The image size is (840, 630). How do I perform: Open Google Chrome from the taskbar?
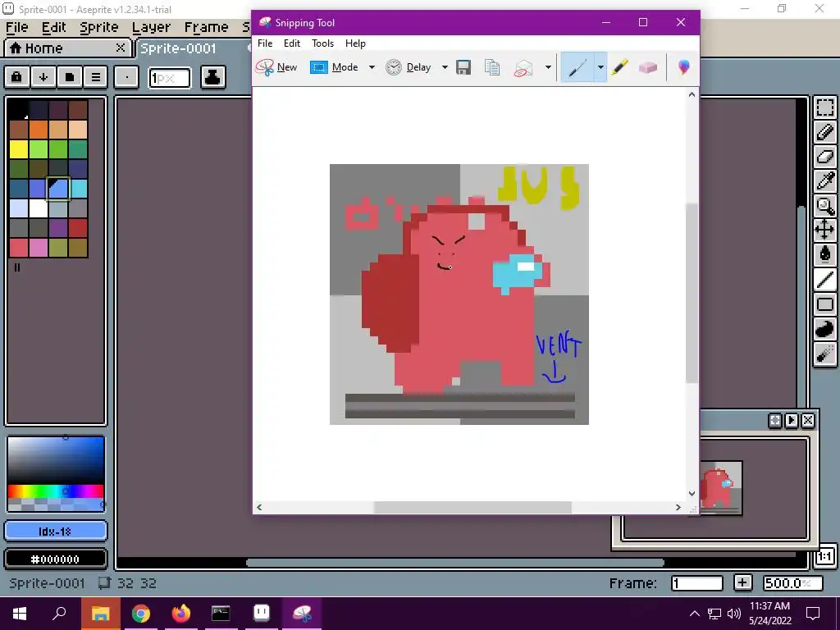141,614
